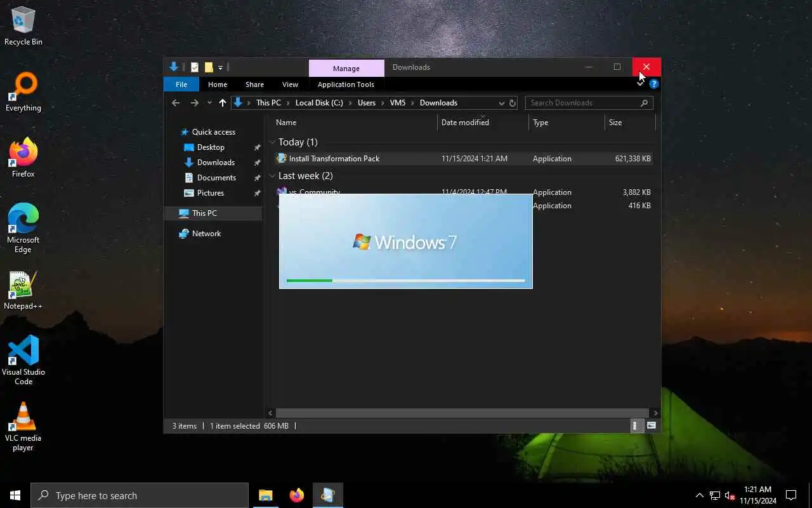Click This PC in the address breadcrumb
This screenshot has height=508, width=812.
(268, 103)
